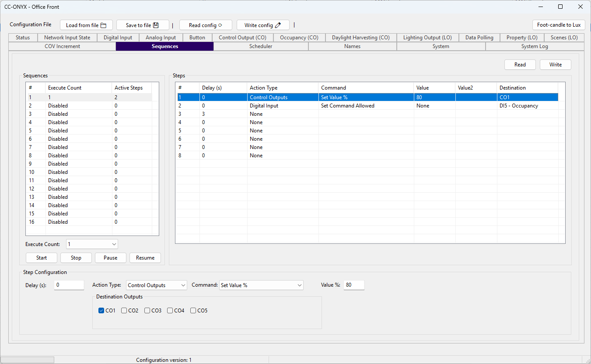
Task: Click the DI5 - Occupancy destination cell
Action: coord(528,106)
